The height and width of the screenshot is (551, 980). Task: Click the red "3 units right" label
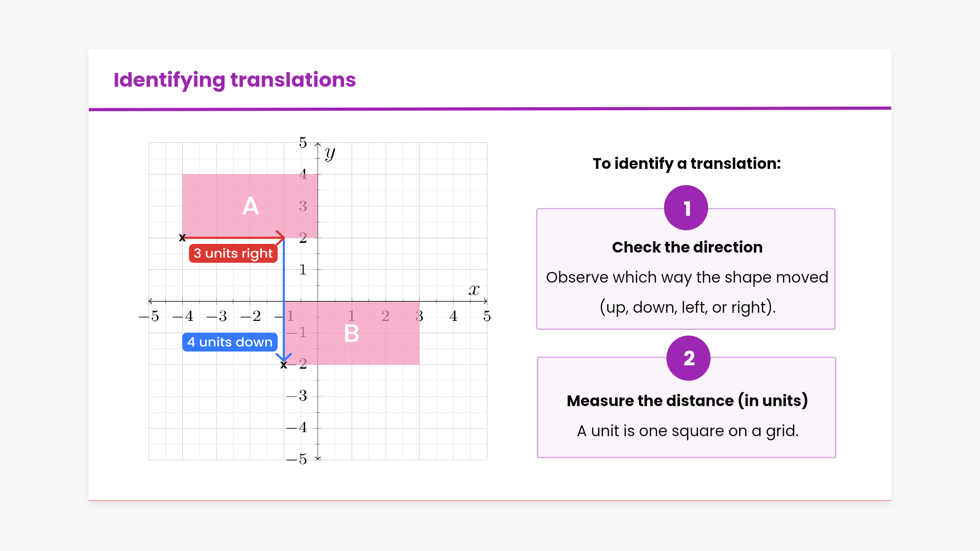(233, 254)
